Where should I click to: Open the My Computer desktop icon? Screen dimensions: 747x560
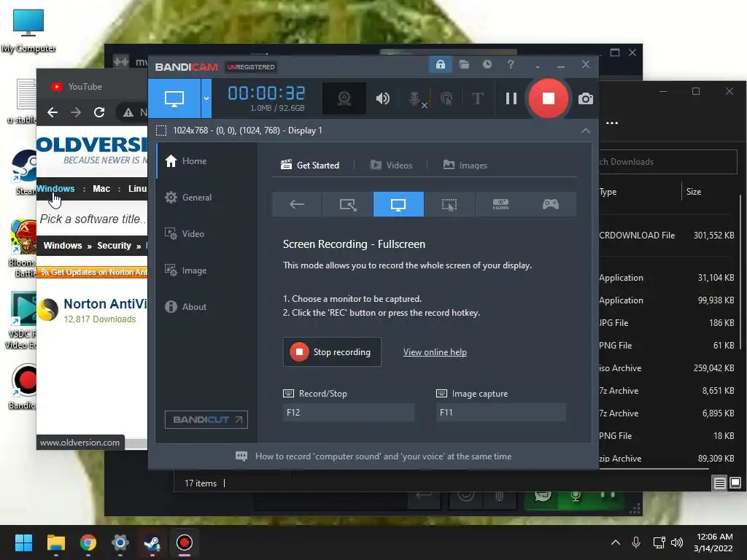click(28, 31)
